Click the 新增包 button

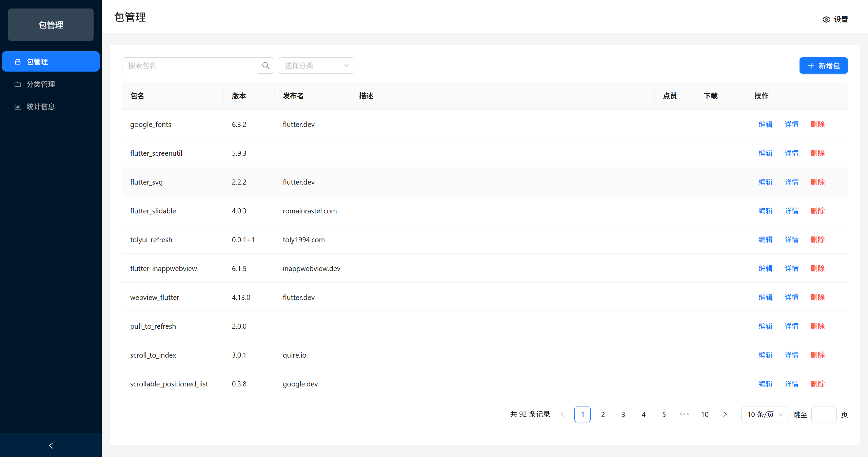[823, 65]
